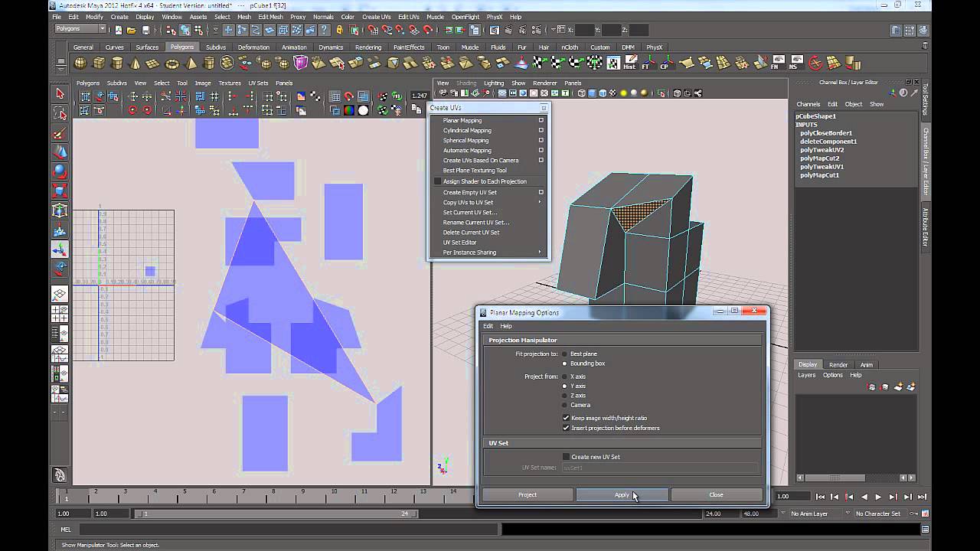Choose Project from Camera
The width and height of the screenshot is (980, 551).
[565, 405]
